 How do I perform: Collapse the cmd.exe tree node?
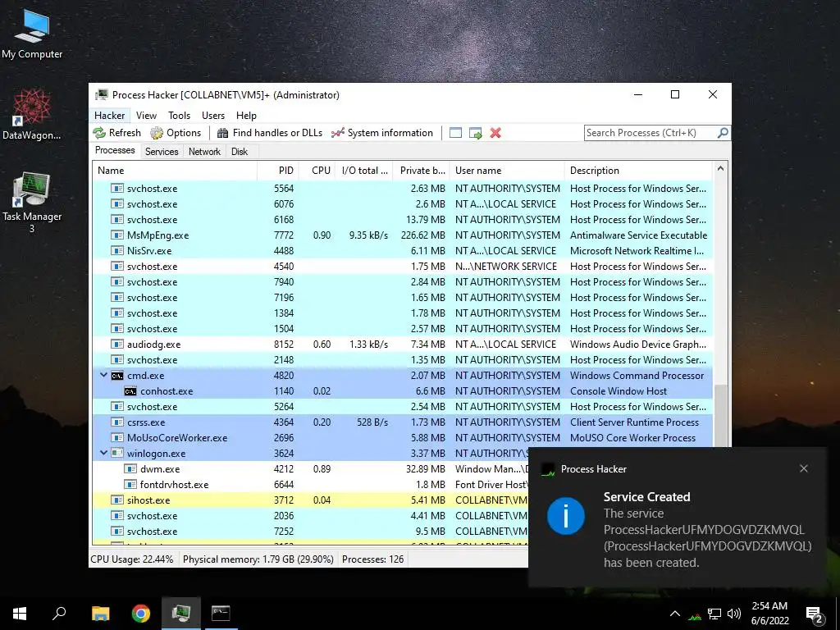pyautogui.click(x=104, y=376)
